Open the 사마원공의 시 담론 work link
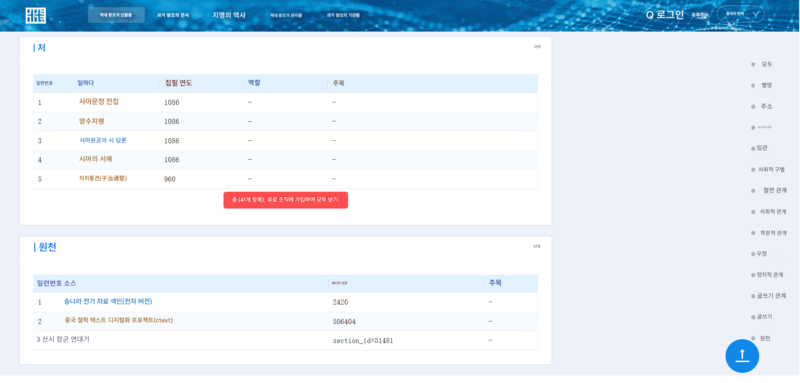The width and height of the screenshot is (800, 383). (x=103, y=140)
